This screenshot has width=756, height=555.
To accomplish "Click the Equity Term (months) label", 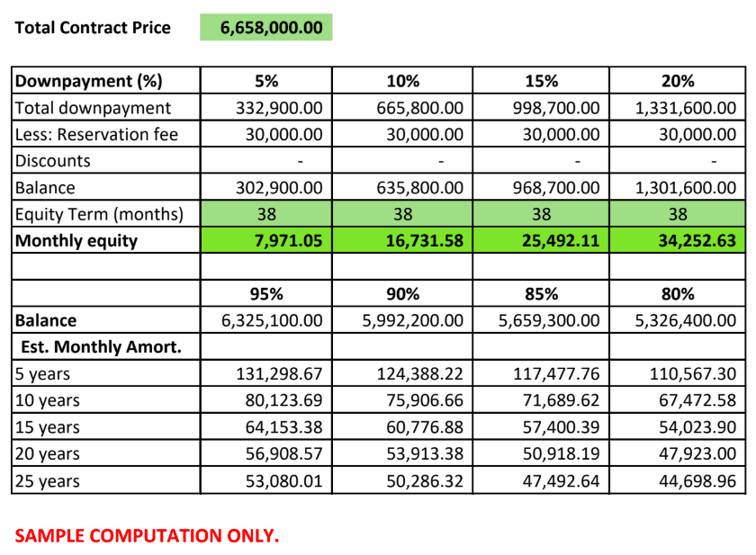I will (x=99, y=214).
